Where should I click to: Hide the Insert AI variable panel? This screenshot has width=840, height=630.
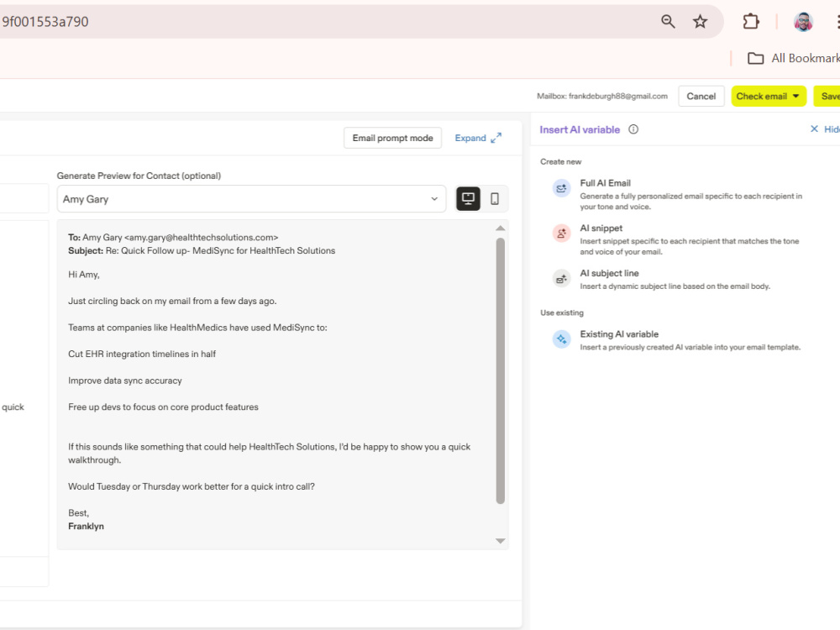coord(825,129)
